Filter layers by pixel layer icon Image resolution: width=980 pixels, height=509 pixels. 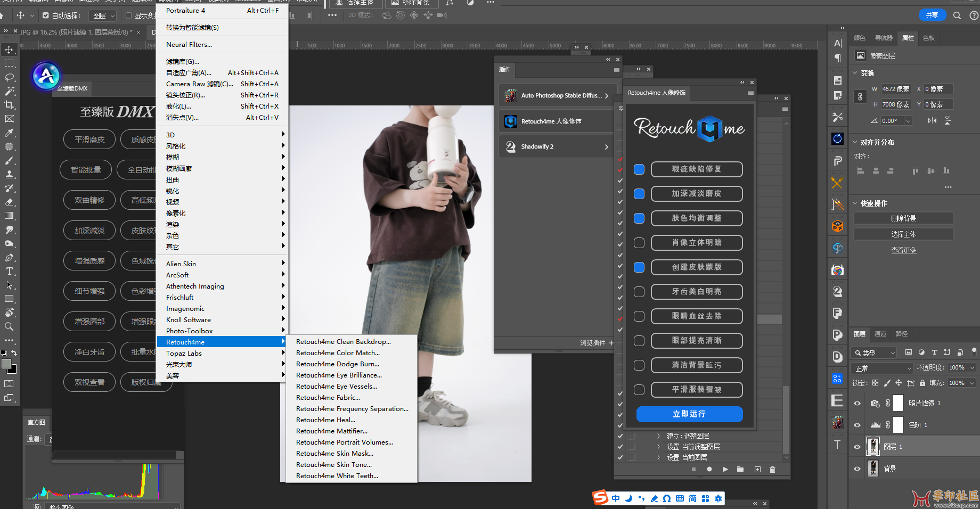click(909, 352)
